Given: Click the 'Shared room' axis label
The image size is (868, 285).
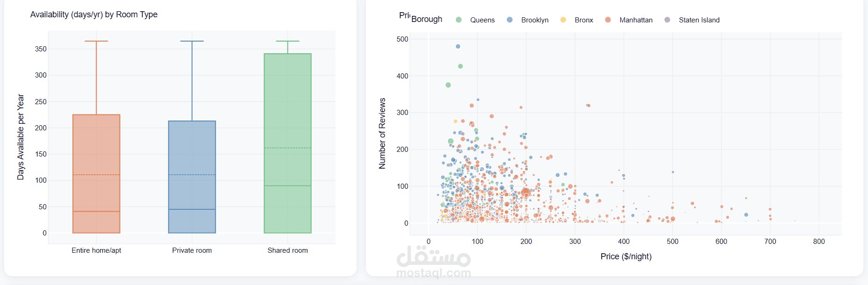Looking at the screenshot, I should 287,250.
